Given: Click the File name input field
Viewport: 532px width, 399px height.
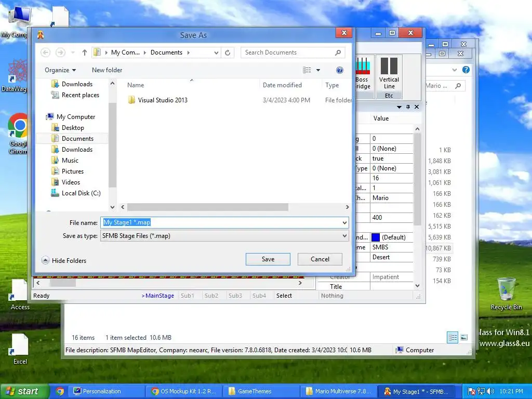Looking at the screenshot, I should [x=224, y=222].
